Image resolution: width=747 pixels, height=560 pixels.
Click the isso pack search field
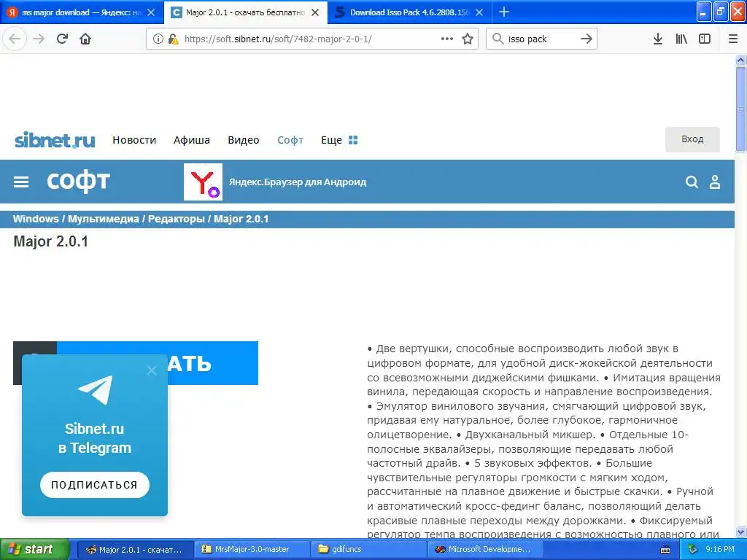point(541,39)
